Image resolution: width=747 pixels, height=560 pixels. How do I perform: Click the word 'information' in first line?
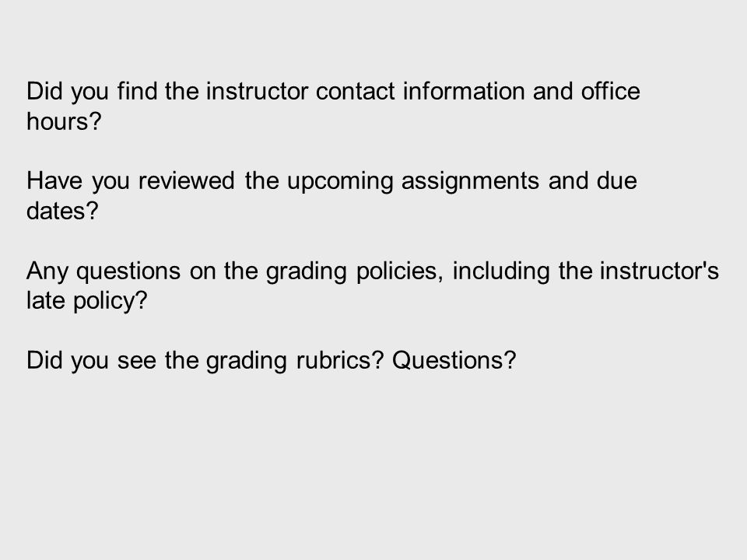pyautogui.click(x=464, y=91)
